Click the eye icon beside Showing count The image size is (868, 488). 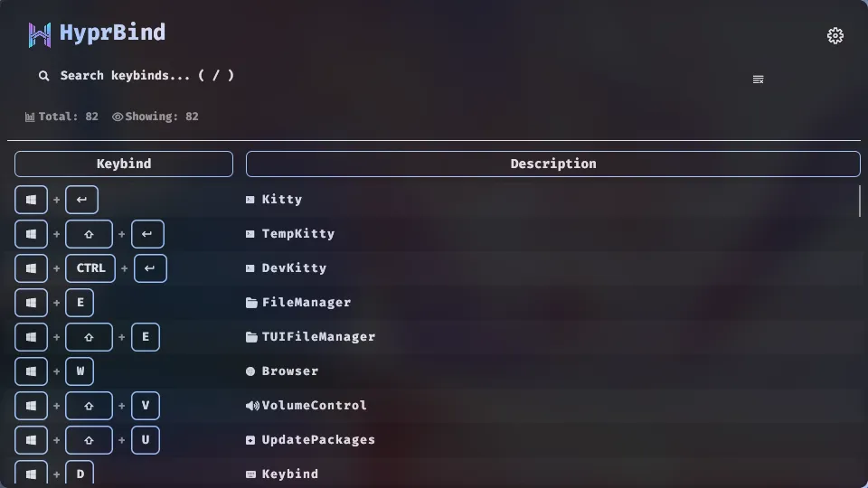tap(118, 117)
